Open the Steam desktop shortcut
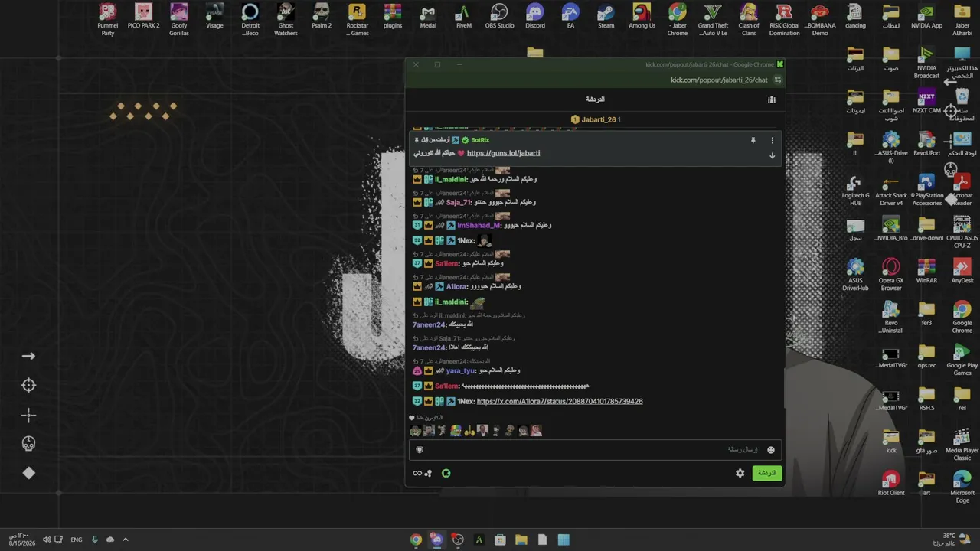Viewport: 980px width, 551px height. coord(606,17)
